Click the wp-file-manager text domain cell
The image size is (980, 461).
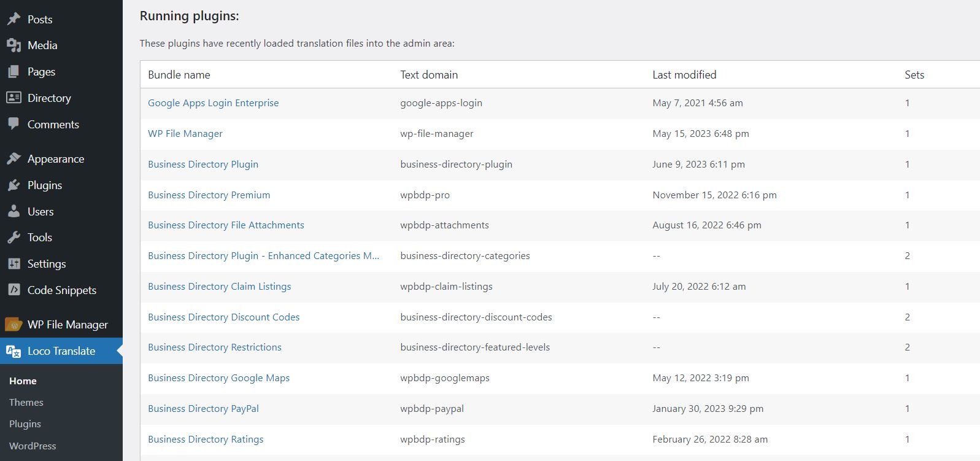point(437,134)
